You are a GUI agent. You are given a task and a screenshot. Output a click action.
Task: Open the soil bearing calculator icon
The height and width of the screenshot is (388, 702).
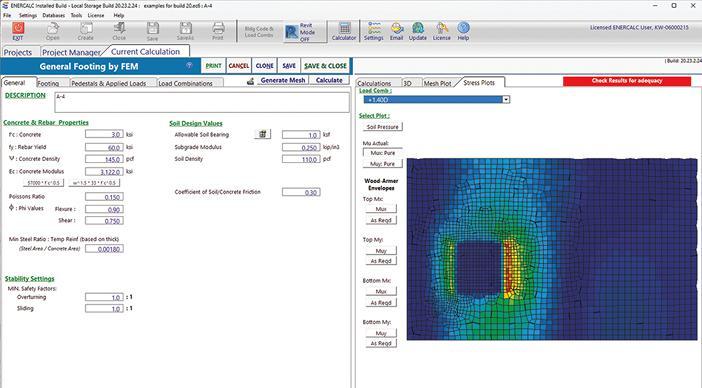click(x=262, y=134)
